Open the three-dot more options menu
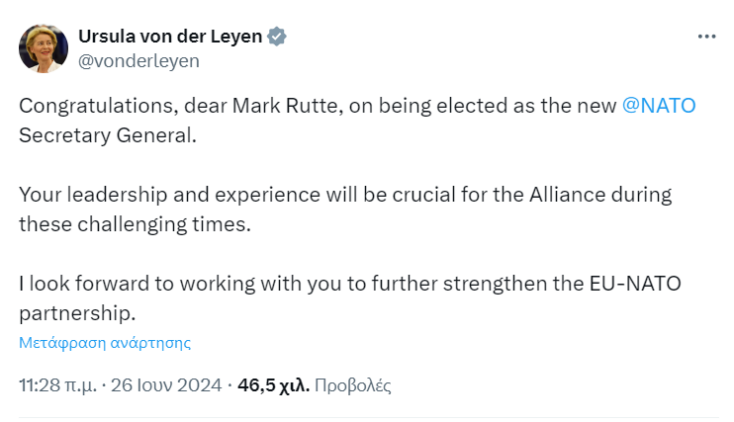 coord(706,36)
